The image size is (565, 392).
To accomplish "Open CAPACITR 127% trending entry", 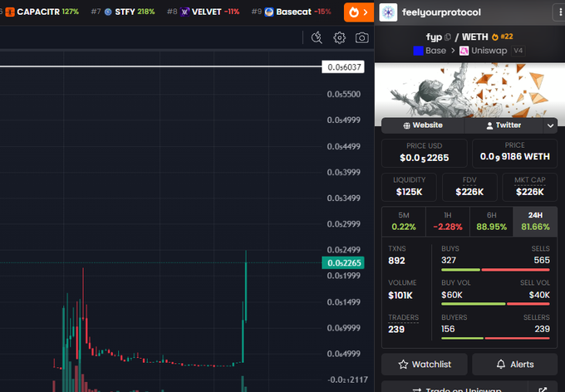I will click(42, 12).
